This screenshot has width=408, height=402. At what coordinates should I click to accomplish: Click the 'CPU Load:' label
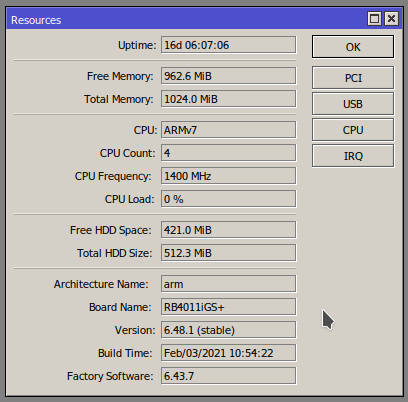(x=130, y=199)
